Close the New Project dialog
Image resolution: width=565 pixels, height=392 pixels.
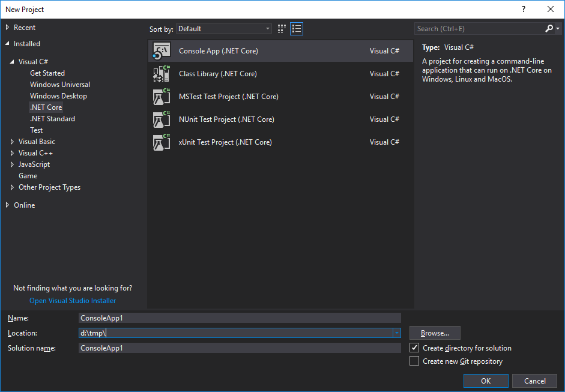pyautogui.click(x=551, y=10)
